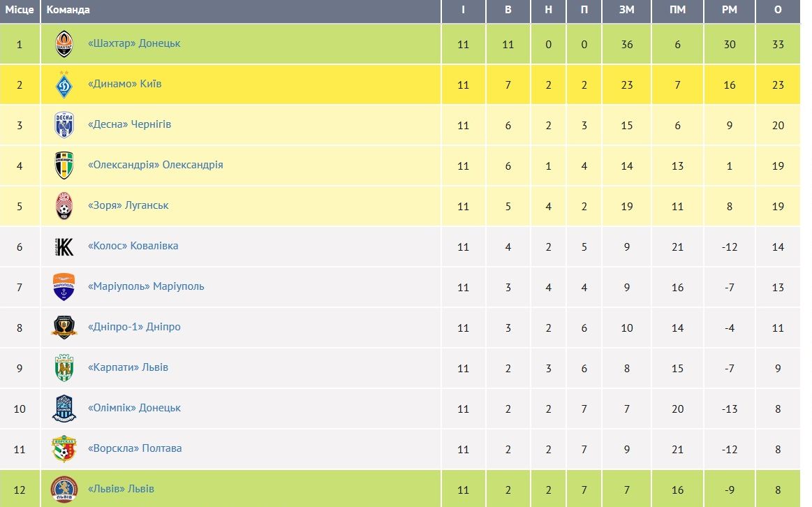This screenshot has width=812, height=507.
Task: Click the Shakhtar Donetsk club logo
Action: coord(64,44)
